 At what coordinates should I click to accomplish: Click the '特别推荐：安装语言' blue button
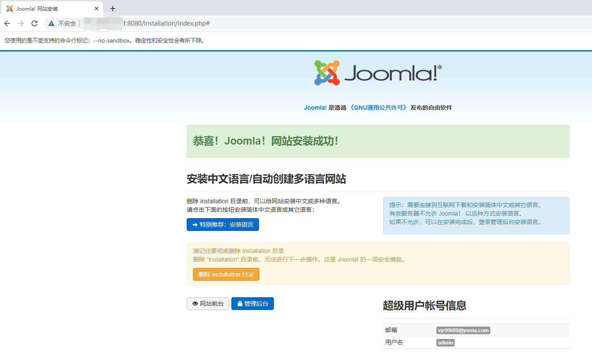[222, 225]
